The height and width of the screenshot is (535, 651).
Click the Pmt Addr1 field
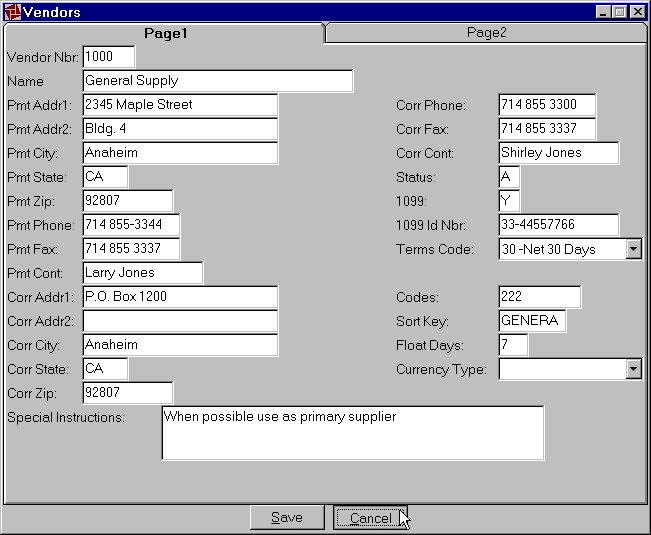pyautogui.click(x=180, y=105)
